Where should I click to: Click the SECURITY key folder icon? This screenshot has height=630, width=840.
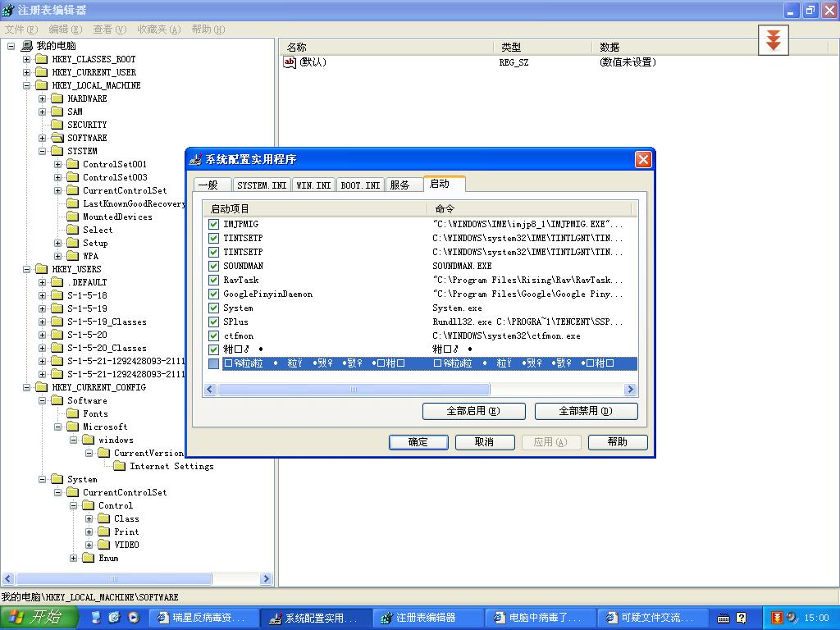click(x=57, y=125)
